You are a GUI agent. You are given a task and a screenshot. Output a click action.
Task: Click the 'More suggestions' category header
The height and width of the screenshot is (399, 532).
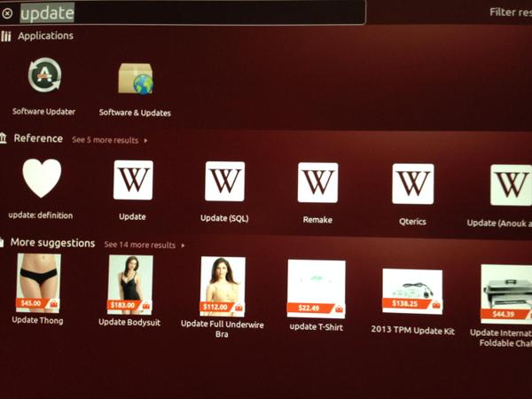coord(52,243)
